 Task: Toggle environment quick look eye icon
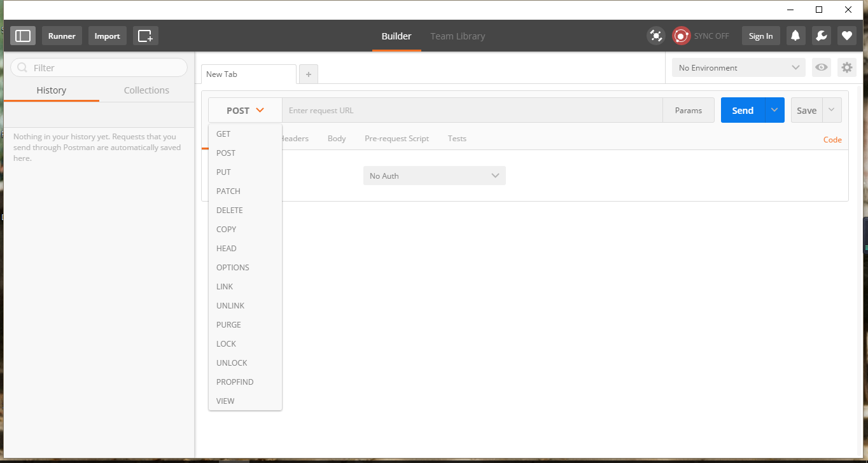click(822, 67)
